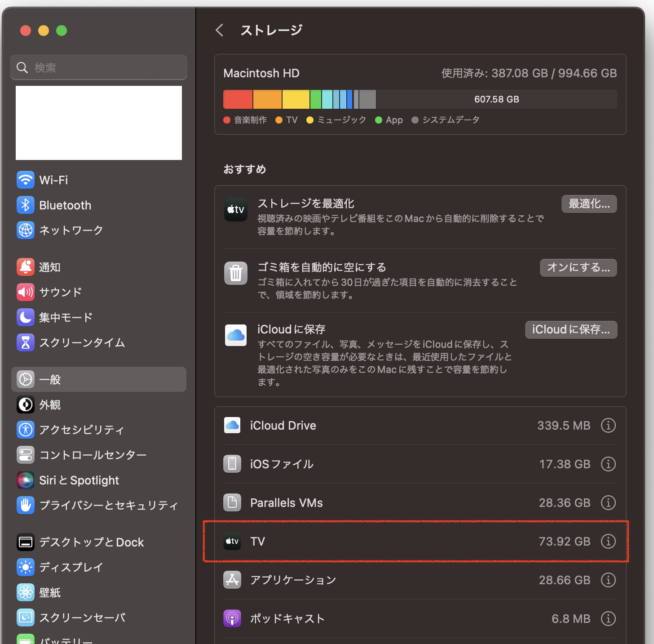The image size is (654, 644).
Task: Open the 壁紙 flower icon
Action: [26, 592]
